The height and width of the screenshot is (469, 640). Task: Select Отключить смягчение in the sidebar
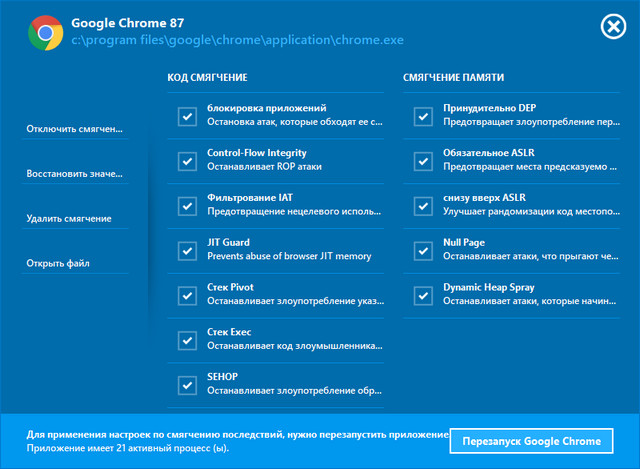pyautogui.click(x=75, y=130)
